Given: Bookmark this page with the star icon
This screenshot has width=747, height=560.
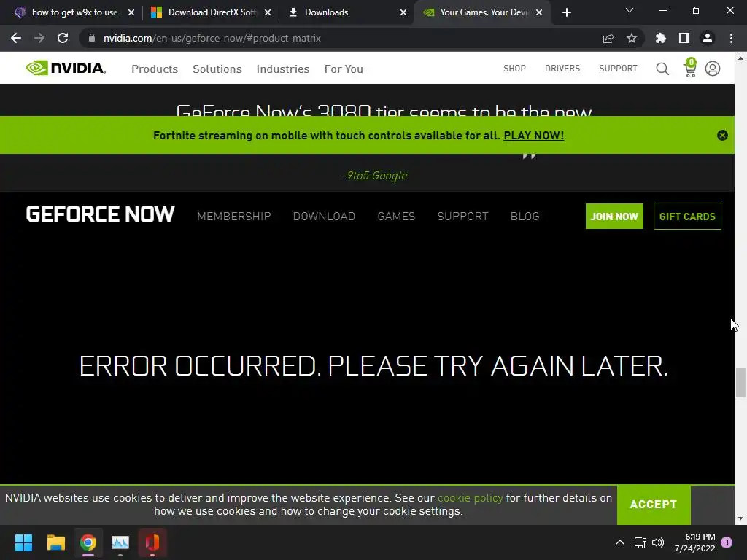Looking at the screenshot, I should pyautogui.click(x=632, y=38).
